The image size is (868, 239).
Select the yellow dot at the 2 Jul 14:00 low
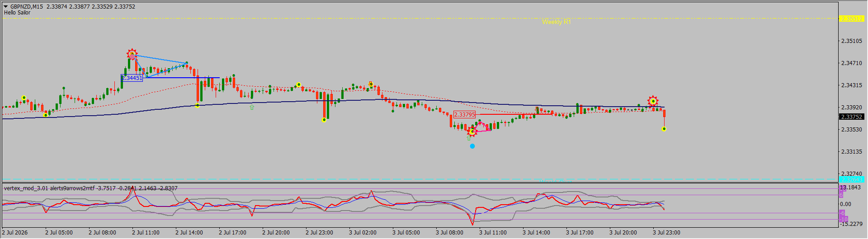(x=197, y=105)
